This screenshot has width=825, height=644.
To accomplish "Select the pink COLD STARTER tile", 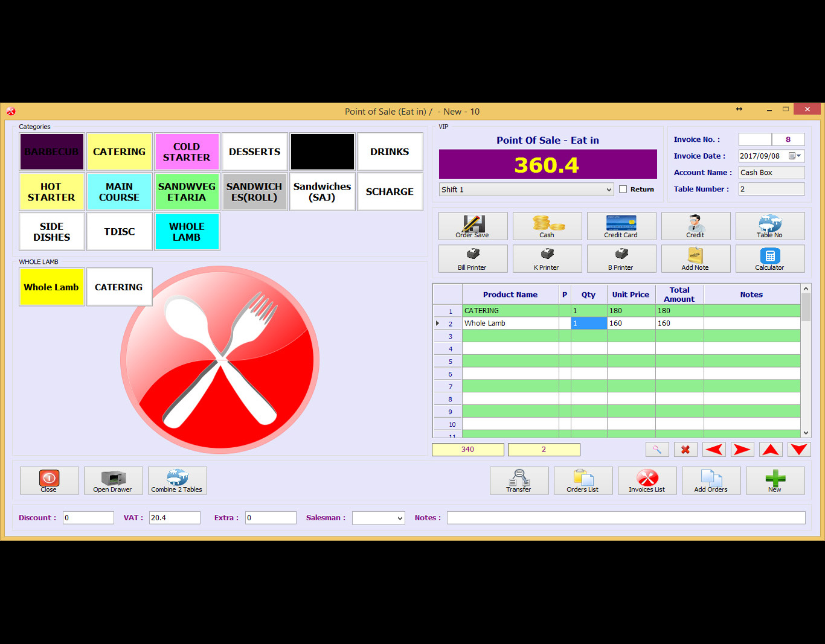I will point(187,152).
